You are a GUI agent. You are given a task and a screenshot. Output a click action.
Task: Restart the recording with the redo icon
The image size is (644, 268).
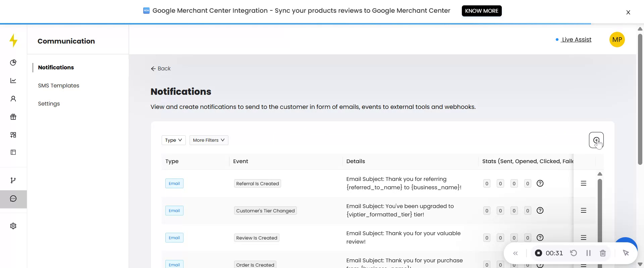574,253
